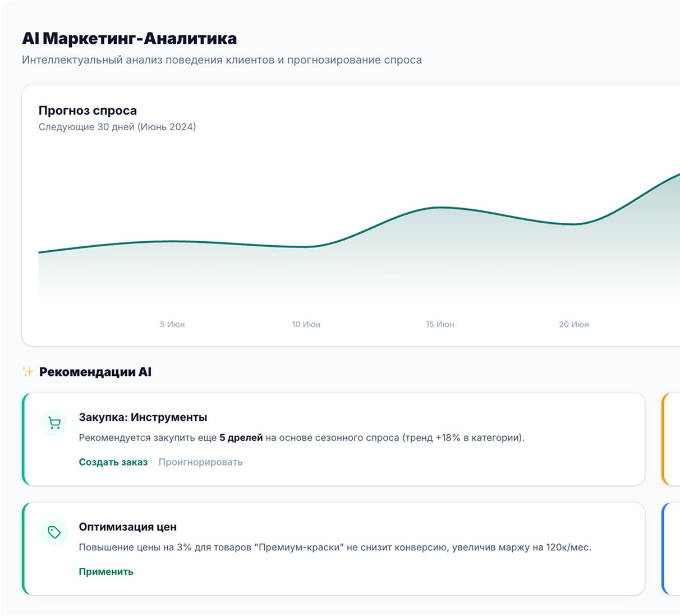680x616 pixels.
Task: Click the AI Маркетинг-Аналитика page title
Action: click(129, 39)
